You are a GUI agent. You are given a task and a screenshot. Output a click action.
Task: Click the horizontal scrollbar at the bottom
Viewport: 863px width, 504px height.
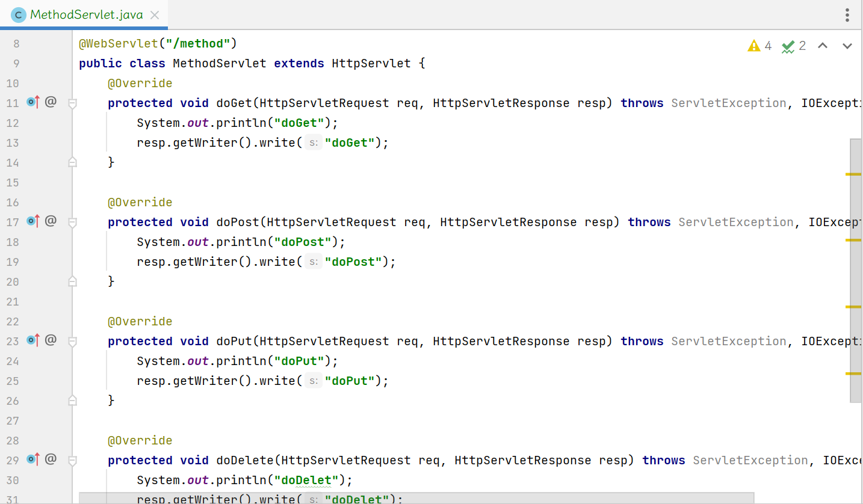click(x=416, y=498)
